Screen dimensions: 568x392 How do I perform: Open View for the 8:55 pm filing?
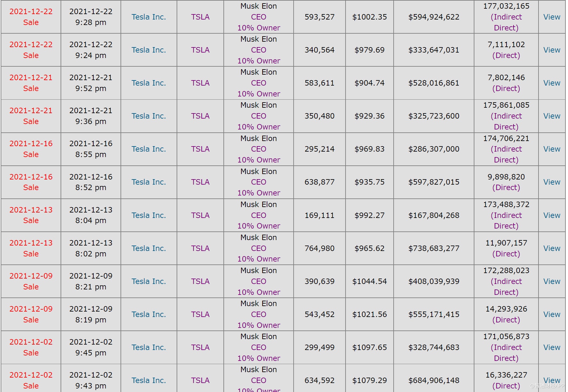[x=552, y=149]
